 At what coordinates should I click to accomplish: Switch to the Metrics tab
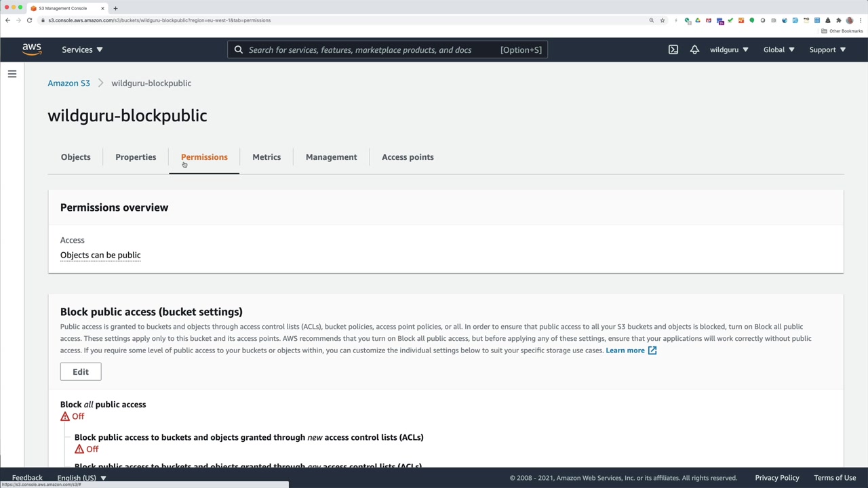coord(267,157)
